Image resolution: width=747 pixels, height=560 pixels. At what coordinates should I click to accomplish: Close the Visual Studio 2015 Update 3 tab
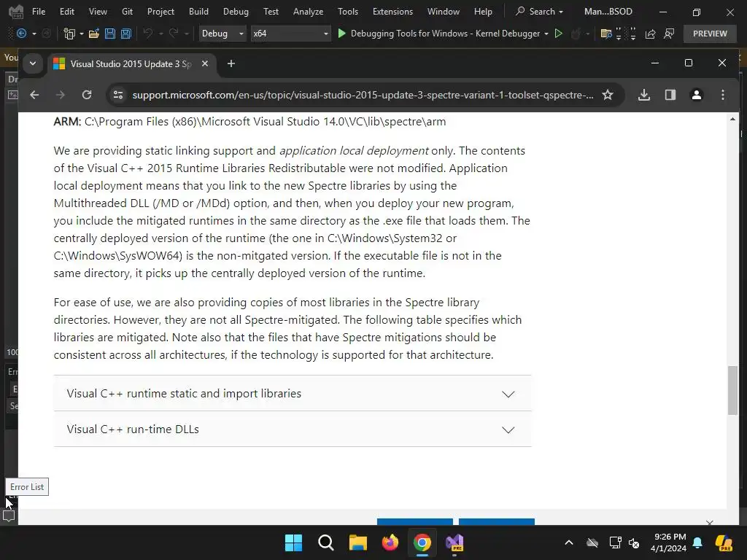205,63
